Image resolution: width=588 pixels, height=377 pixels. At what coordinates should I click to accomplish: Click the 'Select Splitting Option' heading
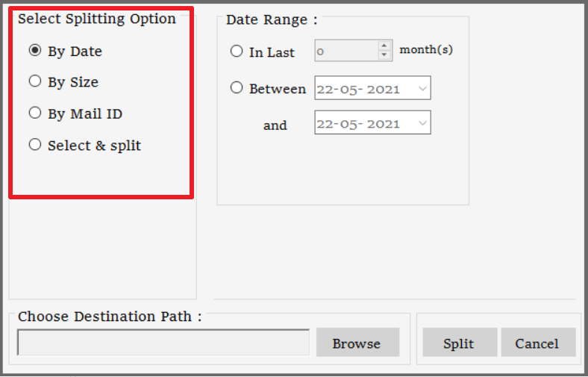point(97,19)
